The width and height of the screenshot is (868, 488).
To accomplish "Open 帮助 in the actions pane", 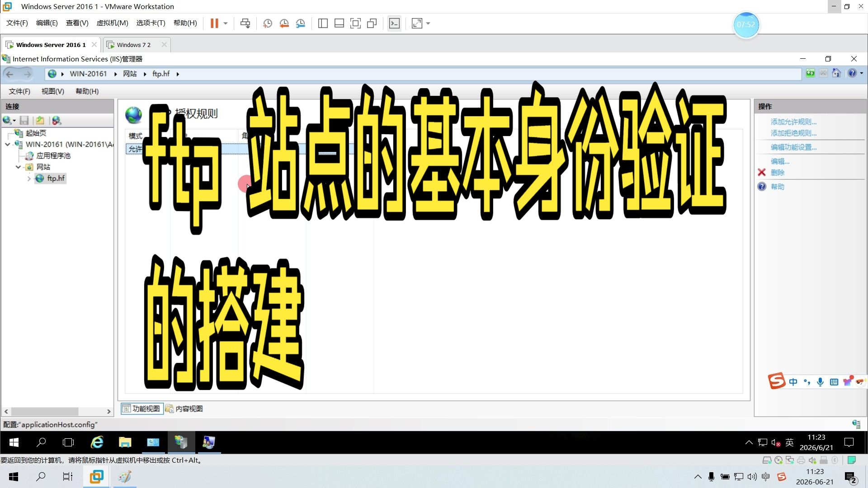I will [777, 186].
